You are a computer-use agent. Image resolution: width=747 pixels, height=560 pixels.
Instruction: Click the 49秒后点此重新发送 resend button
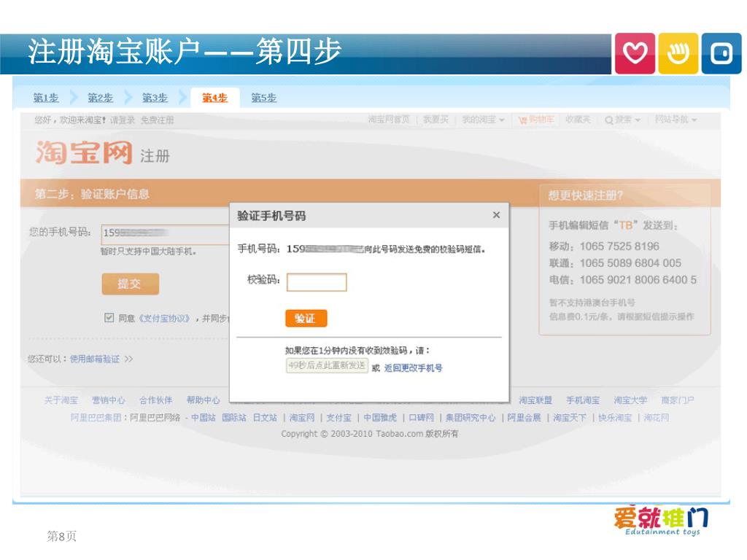[x=327, y=366]
